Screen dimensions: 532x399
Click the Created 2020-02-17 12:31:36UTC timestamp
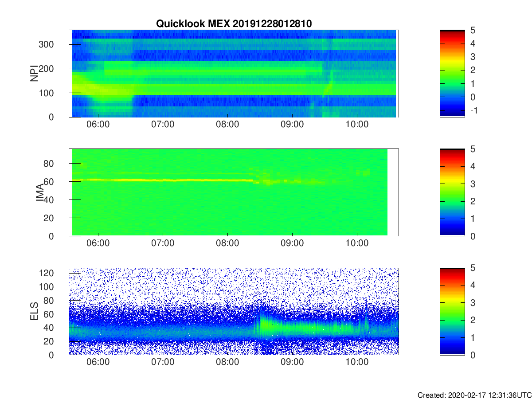[x=474, y=395]
